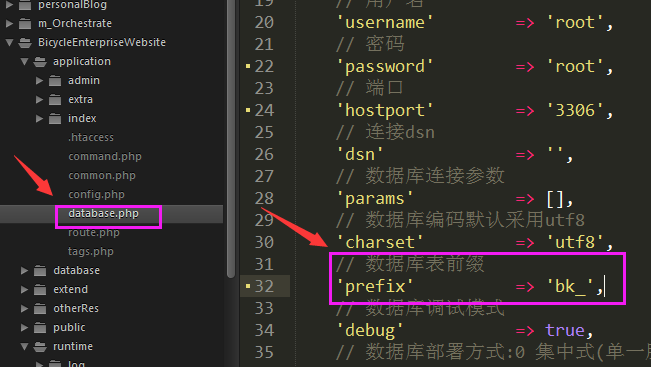Click line number 28 in gutter
This screenshot has width=651, height=367.
[x=264, y=198]
